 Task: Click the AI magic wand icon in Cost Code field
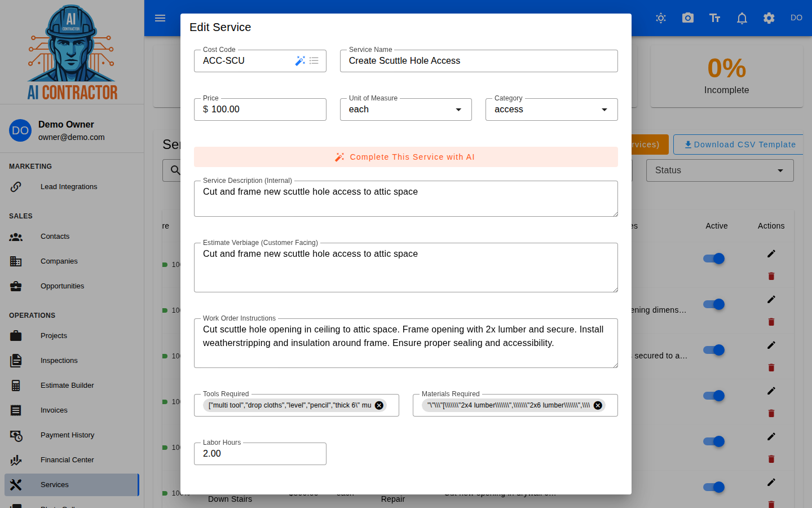point(300,60)
